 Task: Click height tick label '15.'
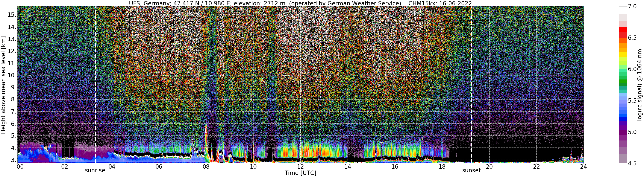pyautogui.click(x=12, y=15)
